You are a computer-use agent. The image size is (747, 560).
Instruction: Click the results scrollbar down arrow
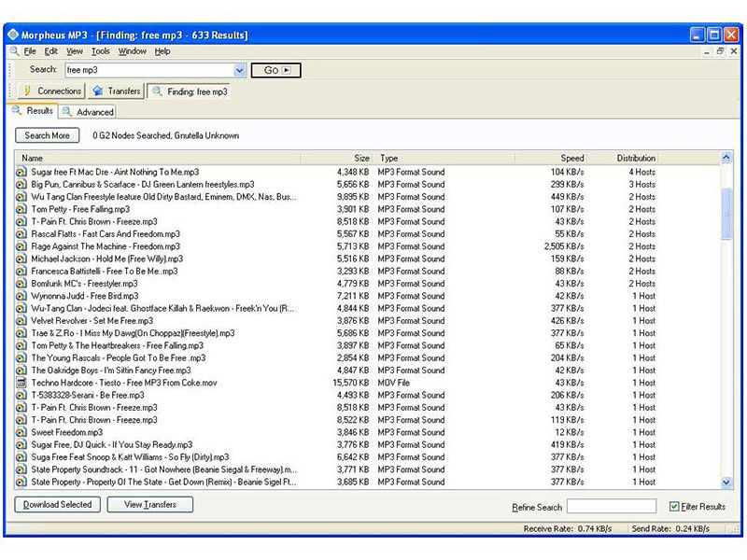pyautogui.click(x=726, y=483)
